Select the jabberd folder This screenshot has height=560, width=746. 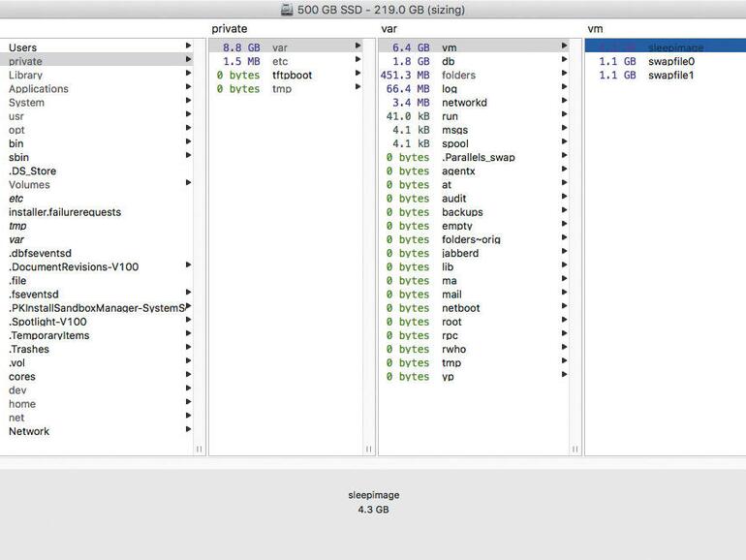(x=474, y=254)
